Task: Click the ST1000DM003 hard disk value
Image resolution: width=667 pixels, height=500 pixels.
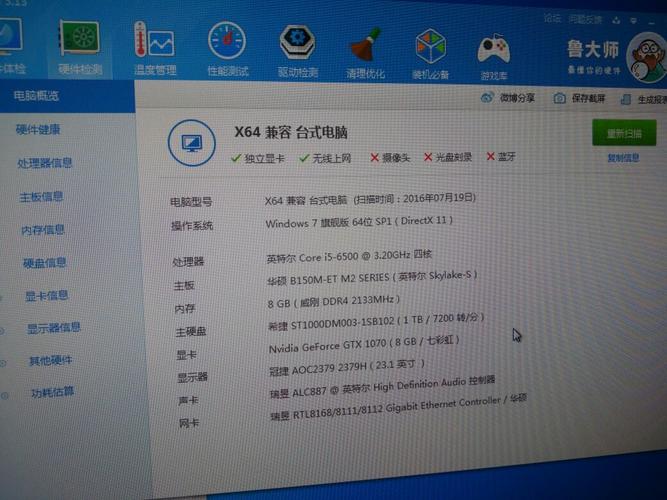Action: pos(376,322)
